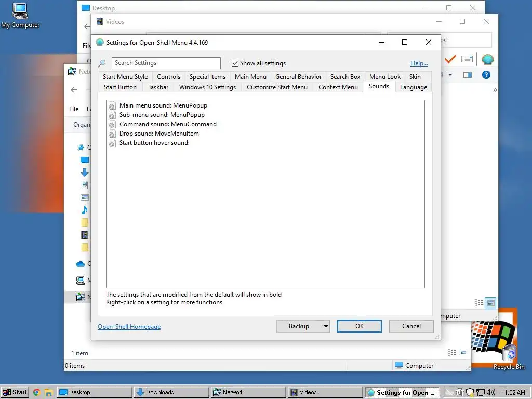The width and height of the screenshot is (532, 399).
Task: Open File Explorer icon in taskbar
Action: pyautogui.click(x=48, y=392)
